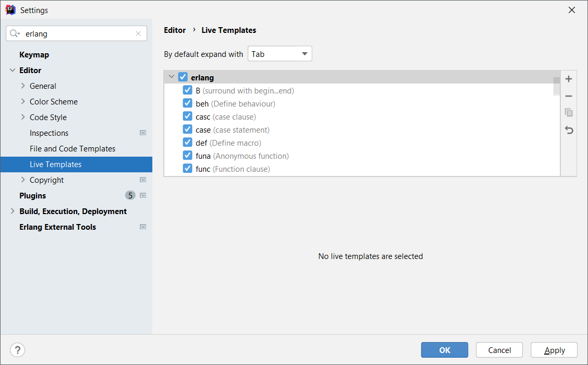Select the def (Define macro) template row
The image size is (588, 365).
coord(362,143)
